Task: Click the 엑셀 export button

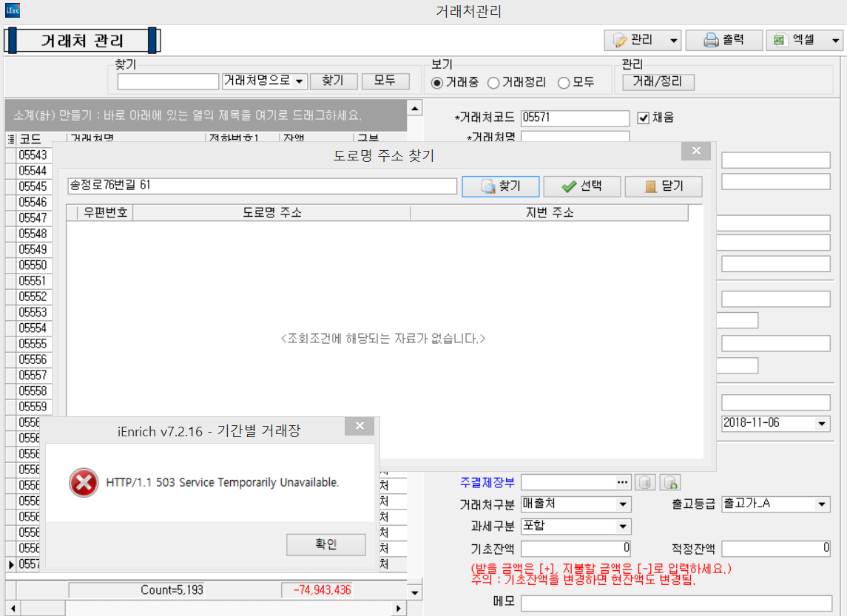Action: tap(795, 40)
